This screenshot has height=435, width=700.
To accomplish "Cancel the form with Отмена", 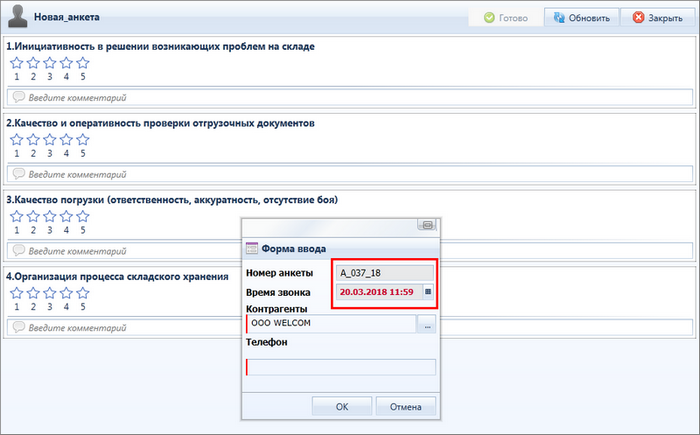I will (405, 406).
